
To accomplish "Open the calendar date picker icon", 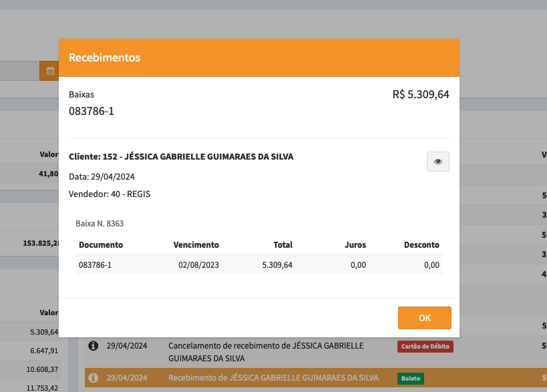I will [x=49, y=70].
